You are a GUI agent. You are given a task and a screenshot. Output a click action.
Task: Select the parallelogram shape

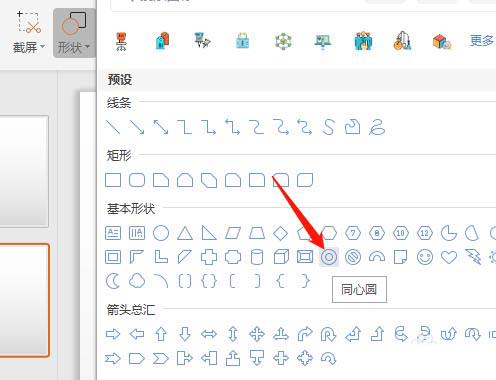[x=233, y=233]
